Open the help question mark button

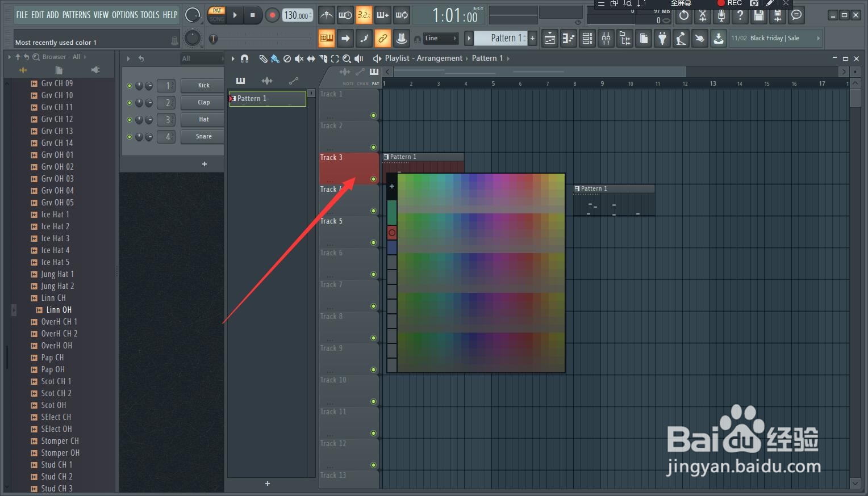[740, 15]
